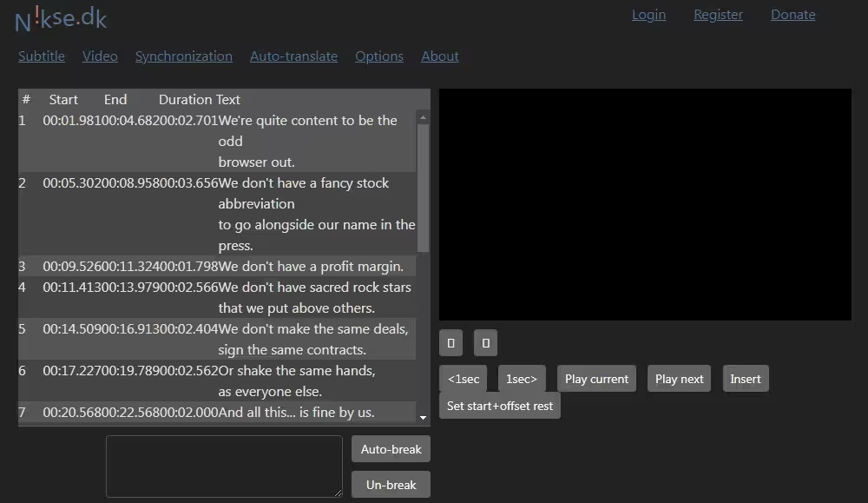Click the Nikse.dk logo
This screenshot has width=868, height=503.
[x=61, y=18]
